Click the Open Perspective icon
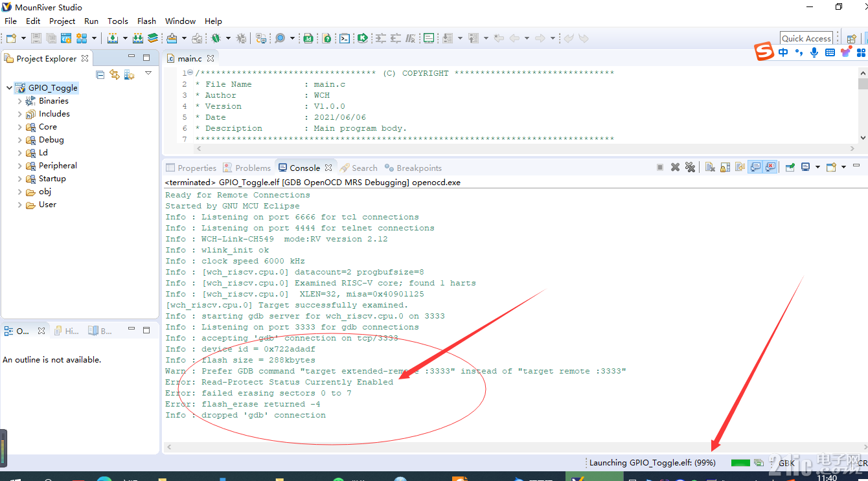The image size is (868, 481). coord(852,39)
